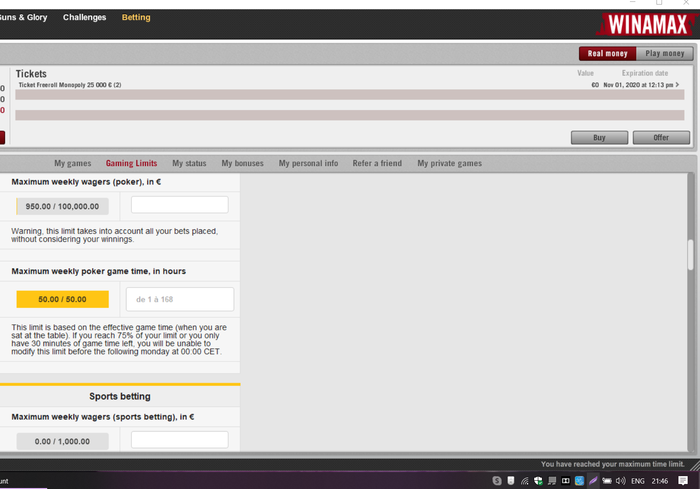
Task: Click the warning text about bets placed
Action: tap(115, 235)
